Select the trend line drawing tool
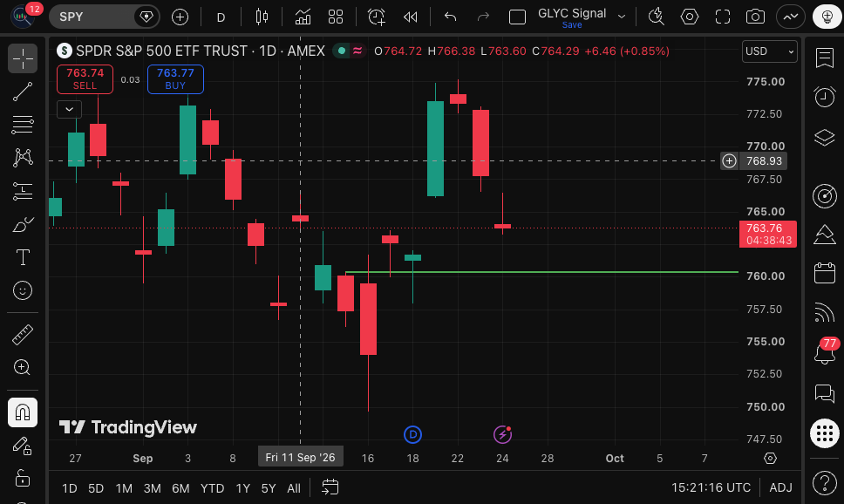This screenshot has height=504, width=844. (23, 92)
